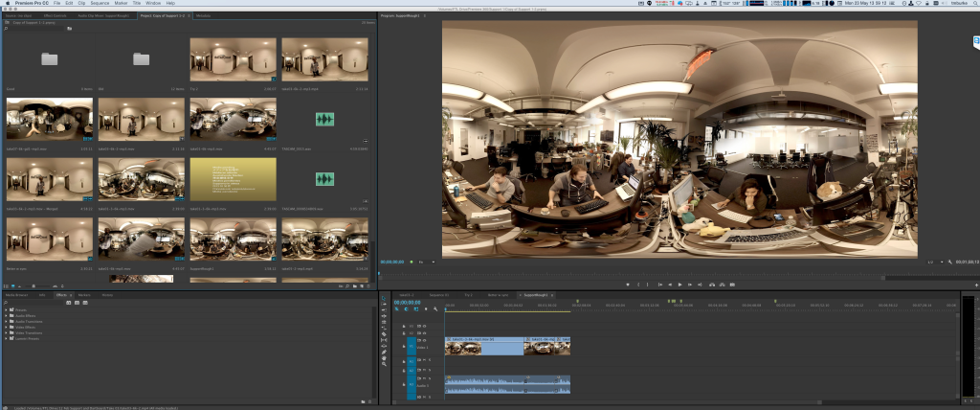Open the Clip menu
The height and width of the screenshot is (410, 980).
pos(81,3)
